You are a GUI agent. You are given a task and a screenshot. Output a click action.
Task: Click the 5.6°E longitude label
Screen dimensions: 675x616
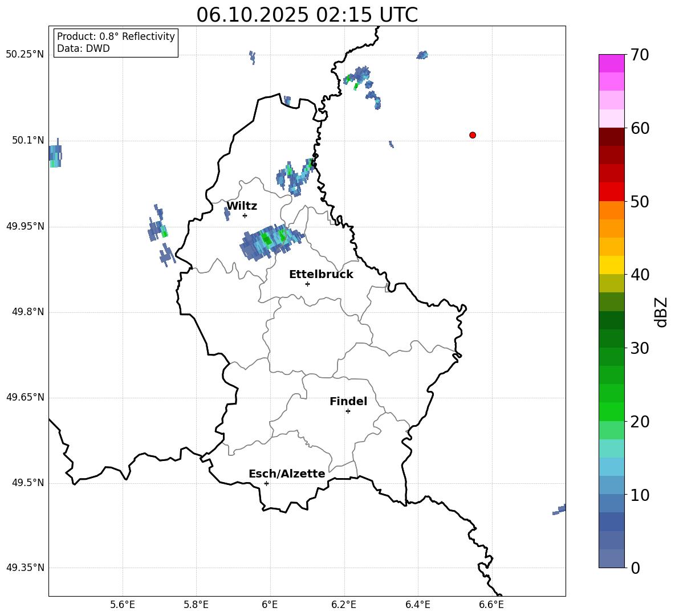[x=123, y=605]
